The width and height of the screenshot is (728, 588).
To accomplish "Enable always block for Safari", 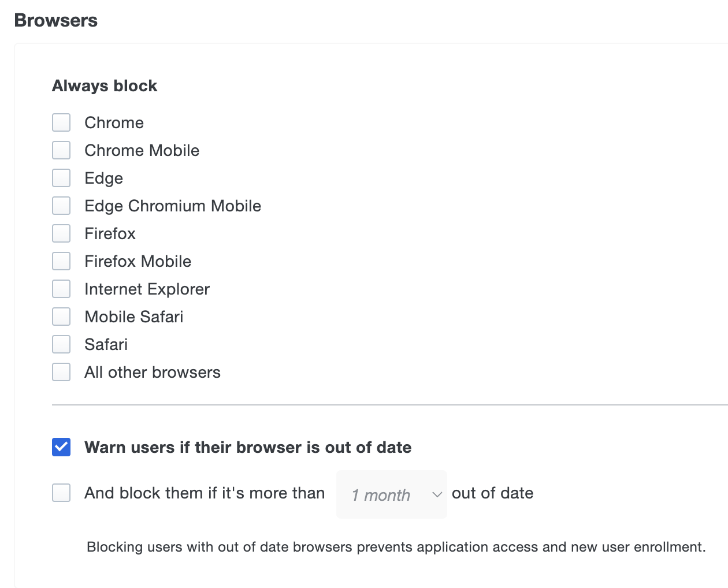I will (61, 344).
